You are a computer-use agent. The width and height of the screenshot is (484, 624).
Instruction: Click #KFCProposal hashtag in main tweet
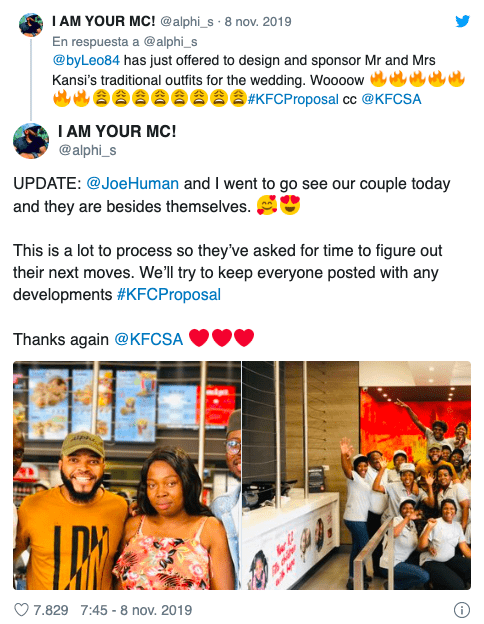(x=169, y=295)
